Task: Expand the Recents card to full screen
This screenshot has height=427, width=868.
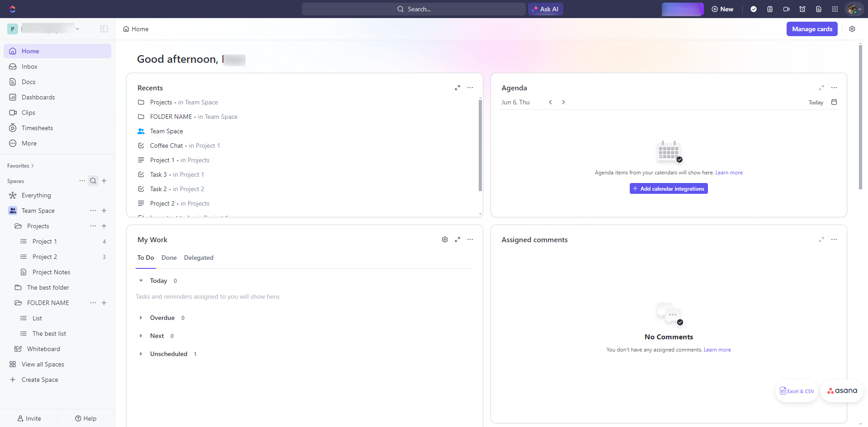Action: click(x=458, y=88)
